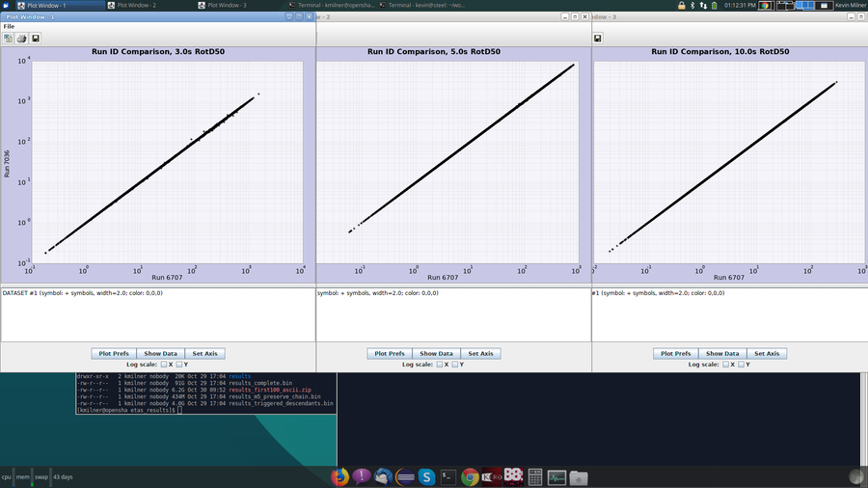The image size is (868, 488).
Task: Open the File menu in Plot Window 1
Action: click(9, 26)
